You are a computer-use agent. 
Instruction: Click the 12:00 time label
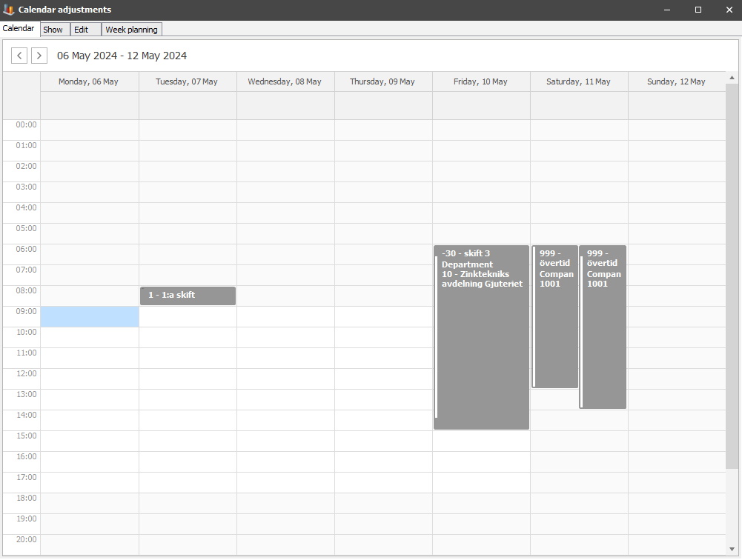coord(26,373)
